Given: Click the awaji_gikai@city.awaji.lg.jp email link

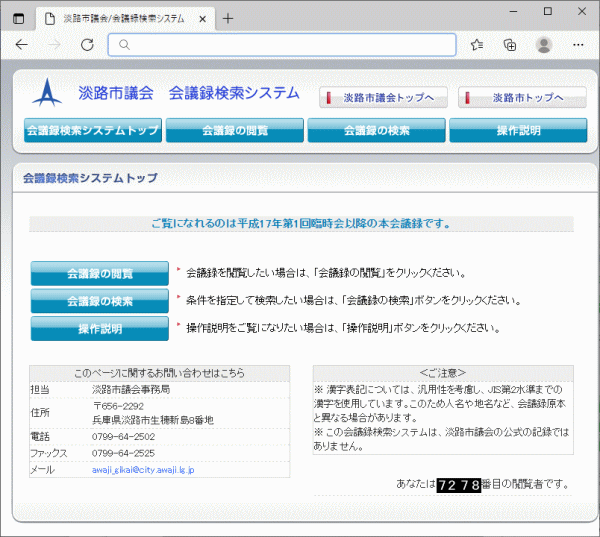Looking at the screenshot, I should (x=143, y=470).
